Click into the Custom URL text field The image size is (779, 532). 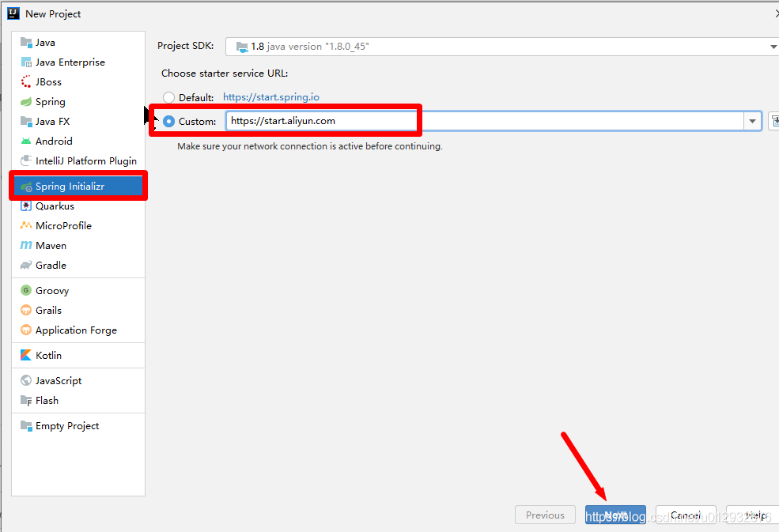[485, 121]
